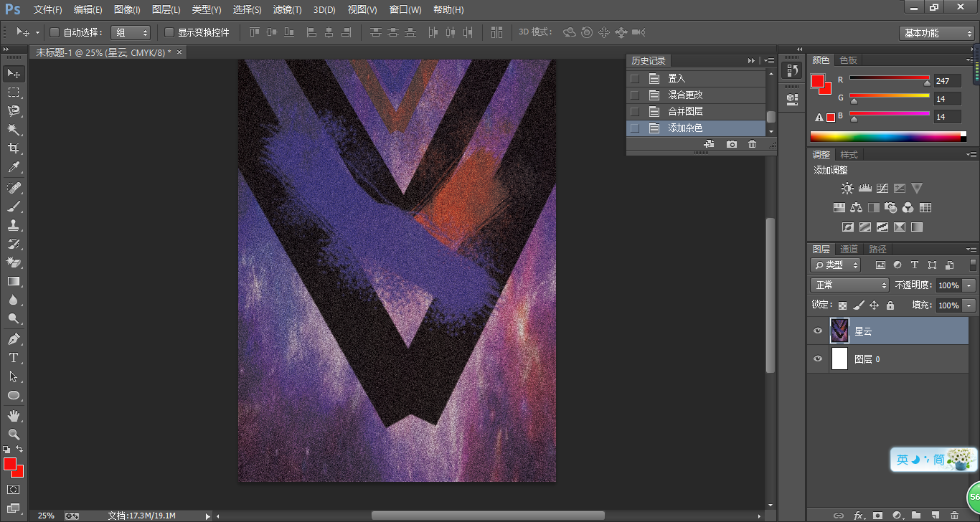Viewport: 980px width, 522px height.
Task: Open the 图像(I) menu
Action: click(128, 10)
